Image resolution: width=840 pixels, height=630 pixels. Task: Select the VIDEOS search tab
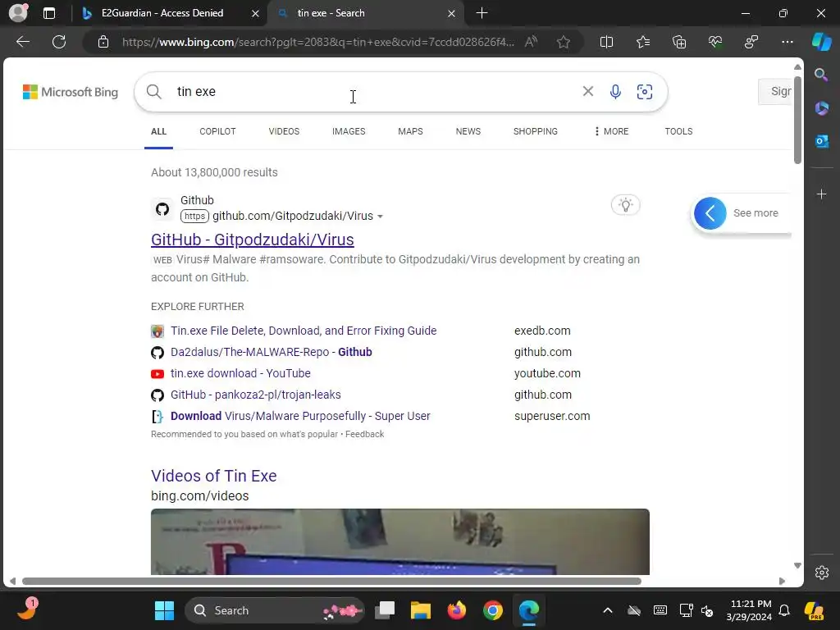[x=284, y=131]
